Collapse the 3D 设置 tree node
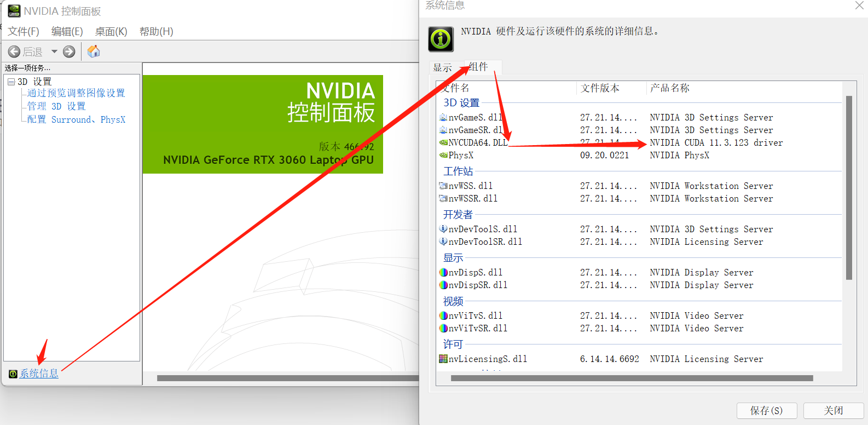 click(11, 82)
